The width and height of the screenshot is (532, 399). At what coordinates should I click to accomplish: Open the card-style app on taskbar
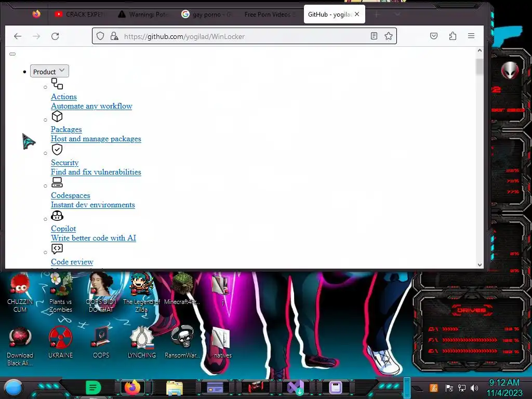click(x=215, y=388)
